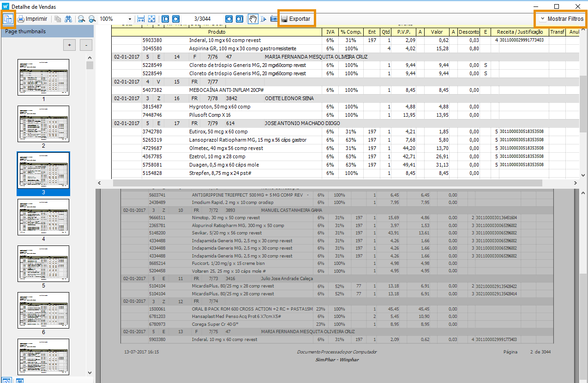Open the find binoculars tool

click(68, 19)
